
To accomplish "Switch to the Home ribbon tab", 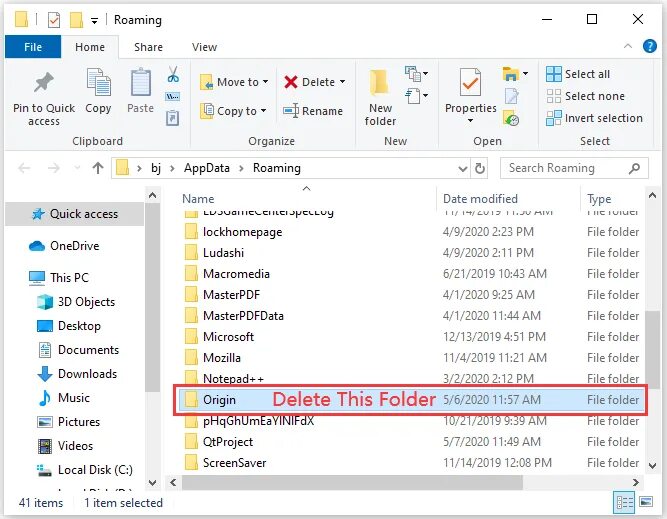I will pyautogui.click(x=90, y=47).
